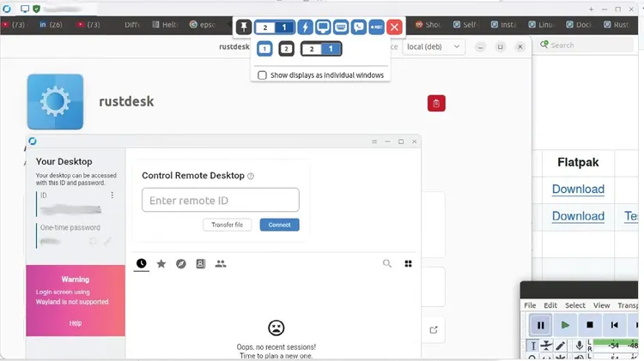This screenshot has height=361, width=644.
Task: Click Audacity Skip to Start button
Action: [615, 325]
